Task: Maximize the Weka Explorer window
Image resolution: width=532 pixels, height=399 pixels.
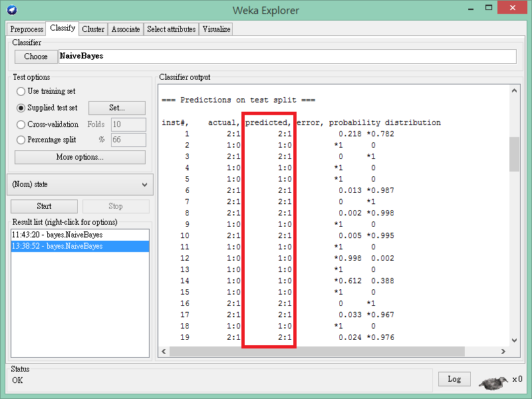Action: point(489,8)
